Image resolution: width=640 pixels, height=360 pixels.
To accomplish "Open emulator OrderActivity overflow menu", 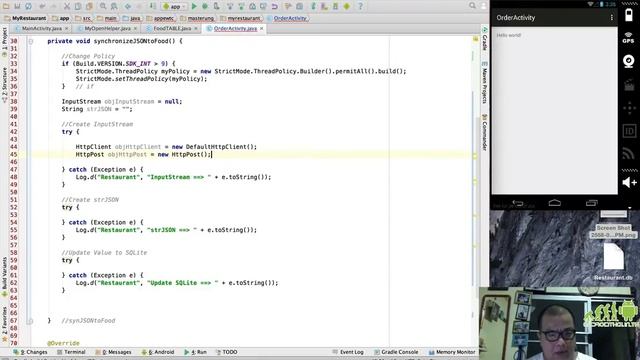I will (611, 18).
